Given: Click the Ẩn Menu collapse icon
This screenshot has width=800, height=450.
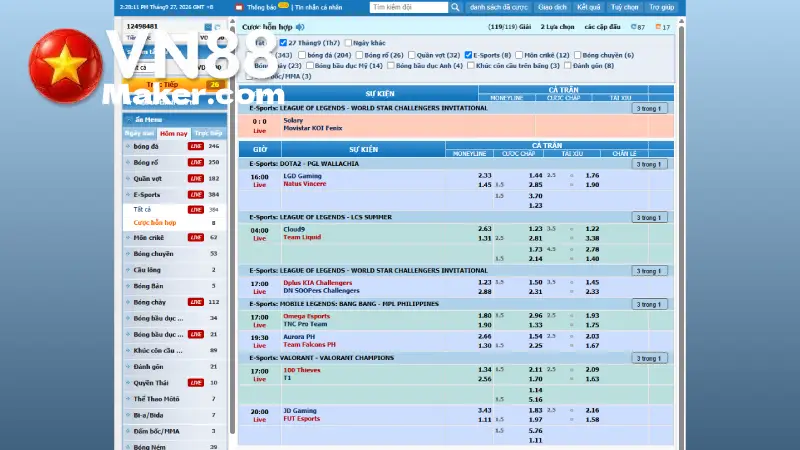Looking at the screenshot, I should pyautogui.click(x=129, y=119).
